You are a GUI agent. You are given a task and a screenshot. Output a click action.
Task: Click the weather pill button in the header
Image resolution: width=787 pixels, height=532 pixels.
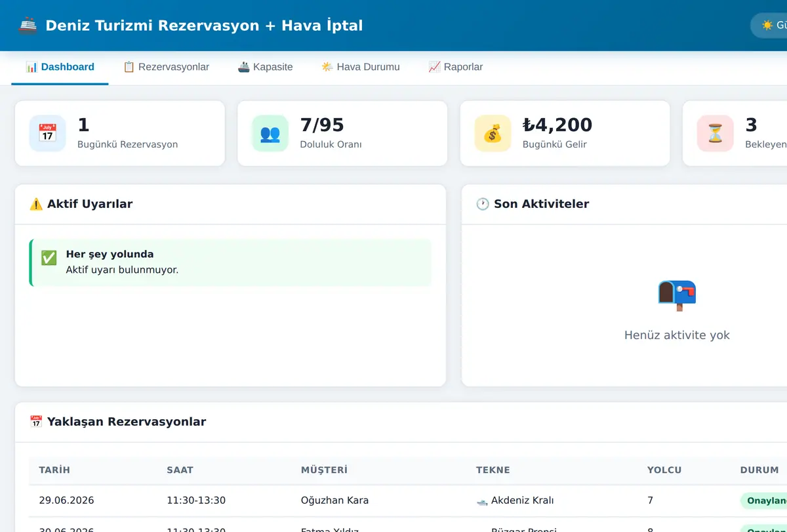tap(769, 26)
